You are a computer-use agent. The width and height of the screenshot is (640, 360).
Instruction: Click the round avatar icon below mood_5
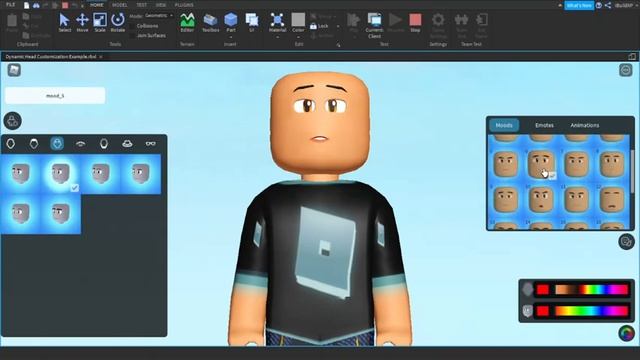click(13, 121)
